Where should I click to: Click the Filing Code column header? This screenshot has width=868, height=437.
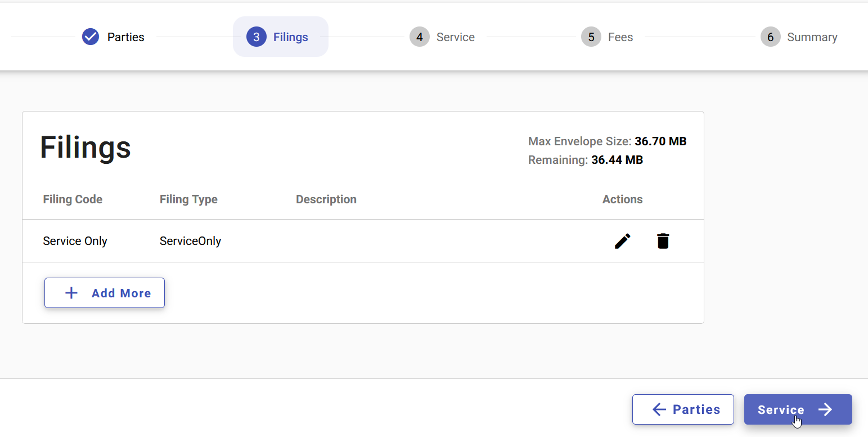73,199
